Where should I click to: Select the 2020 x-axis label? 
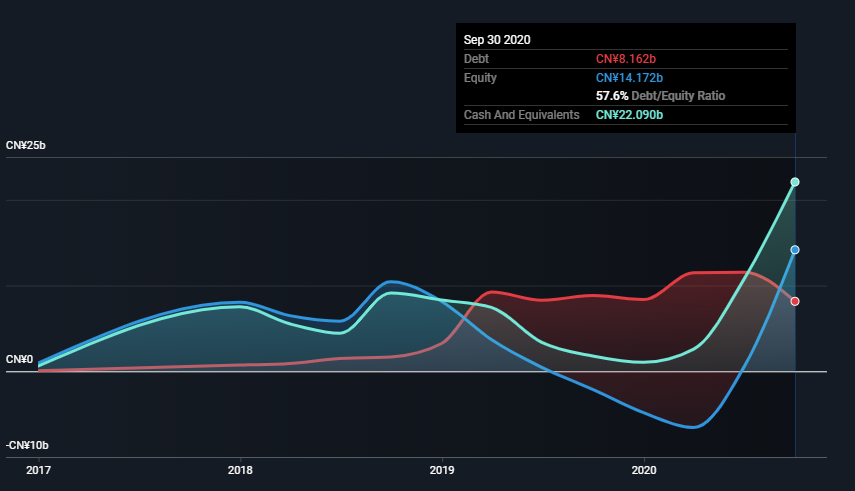coord(645,469)
